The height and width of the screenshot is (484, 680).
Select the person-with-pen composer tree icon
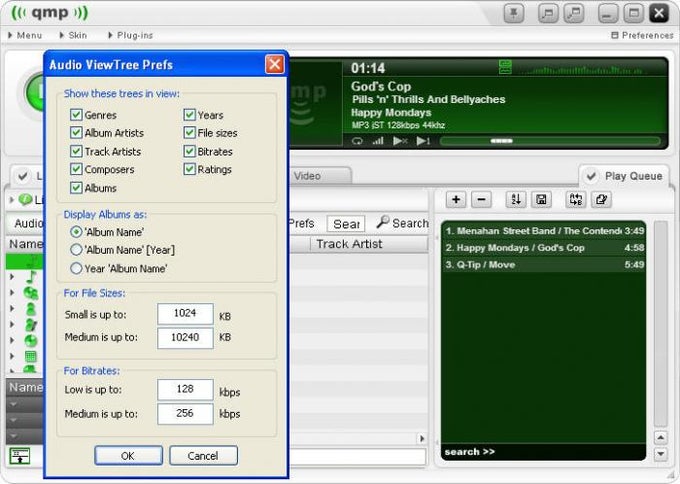31,325
